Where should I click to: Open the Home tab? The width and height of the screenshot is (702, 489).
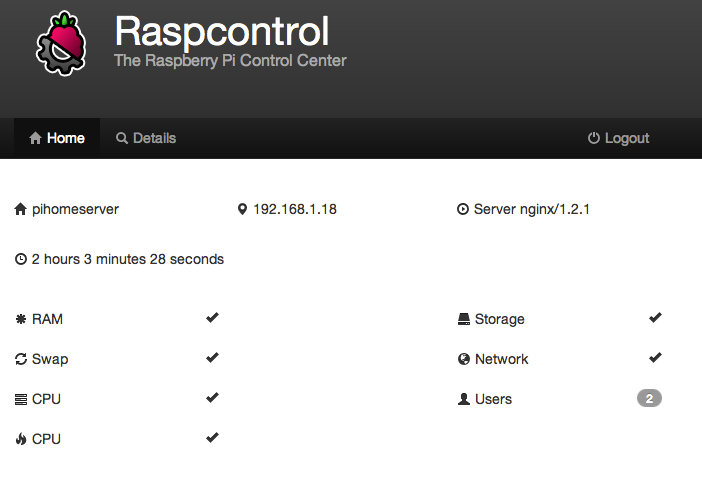(x=57, y=138)
